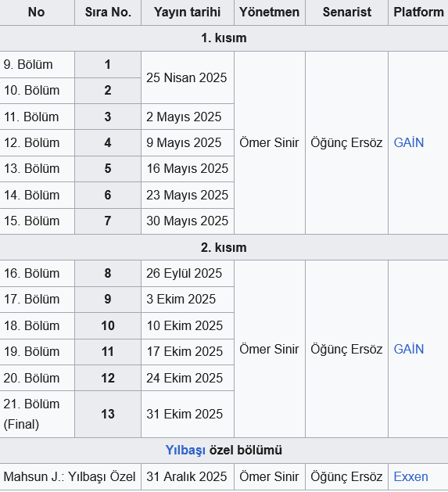
Task: Click the Yönetmen column header
Action: coord(270,13)
